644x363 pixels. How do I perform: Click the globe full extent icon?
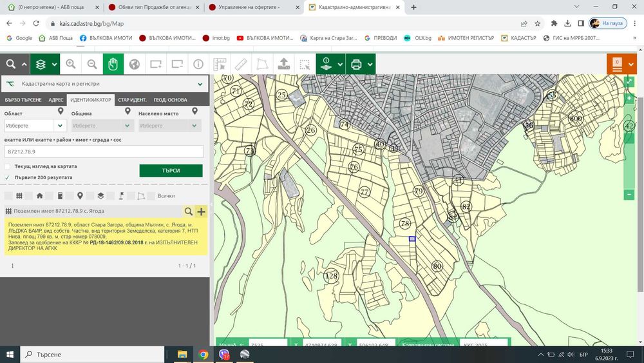click(x=135, y=64)
